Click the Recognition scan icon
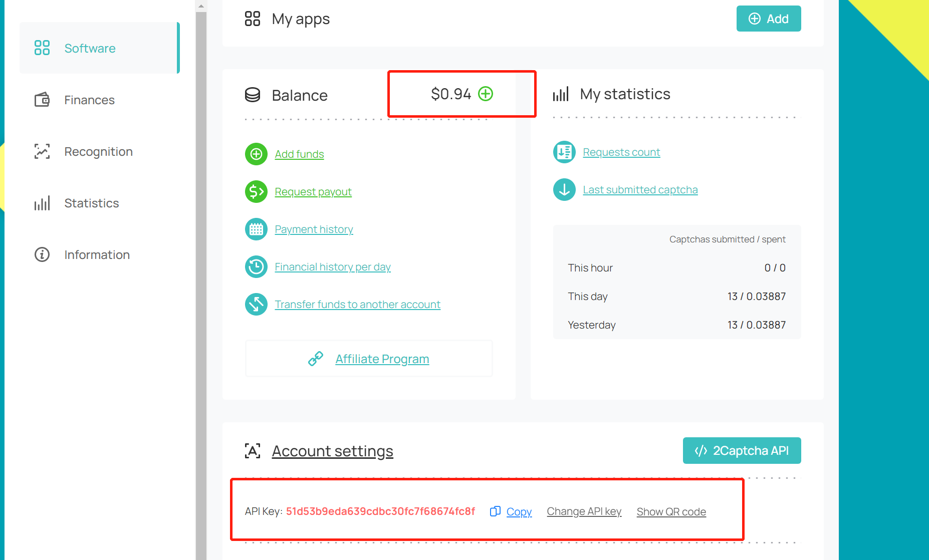The height and width of the screenshot is (560, 929). [42, 151]
